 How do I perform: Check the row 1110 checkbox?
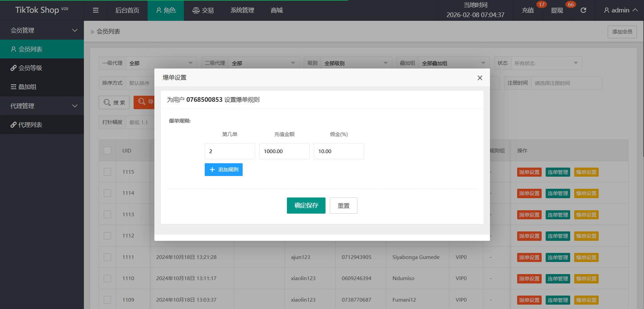pos(107,278)
